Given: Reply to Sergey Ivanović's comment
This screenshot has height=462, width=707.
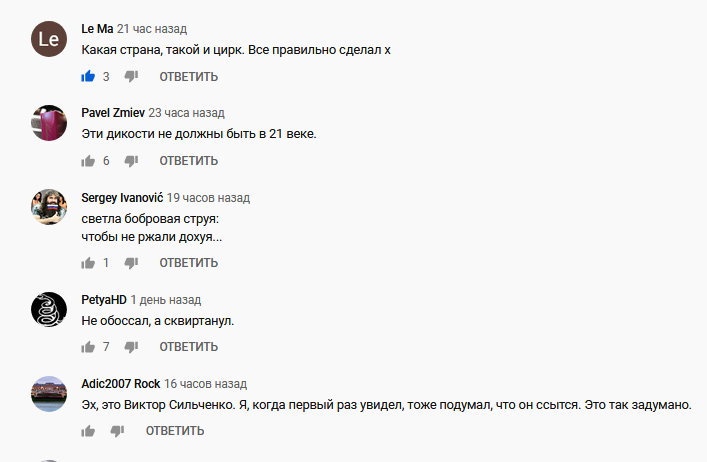Looking at the screenshot, I should point(188,263).
